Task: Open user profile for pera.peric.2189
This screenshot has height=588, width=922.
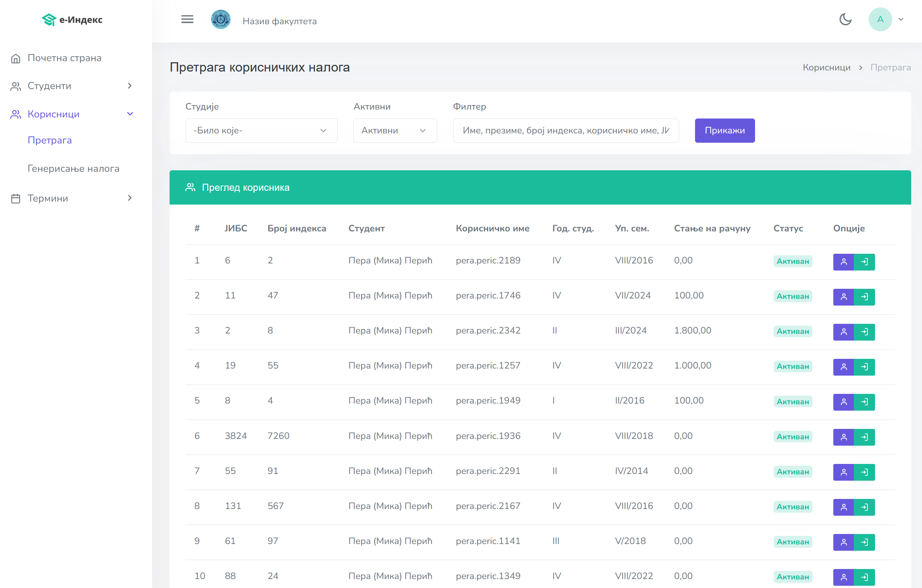Action: click(843, 262)
